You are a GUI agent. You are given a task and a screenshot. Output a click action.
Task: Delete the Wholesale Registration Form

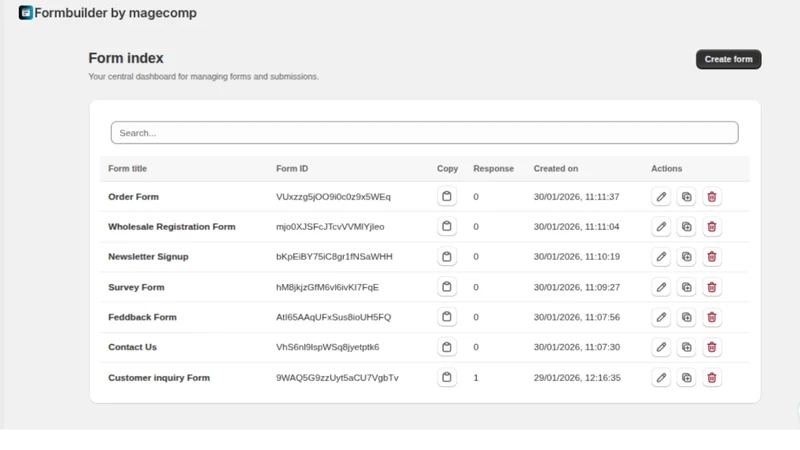click(x=712, y=227)
